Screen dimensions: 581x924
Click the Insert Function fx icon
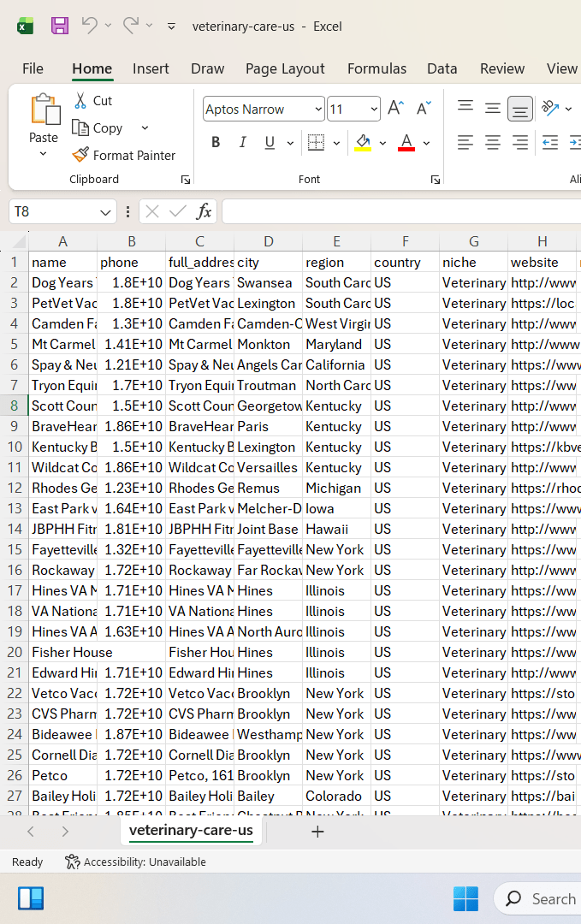click(x=204, y=211)
